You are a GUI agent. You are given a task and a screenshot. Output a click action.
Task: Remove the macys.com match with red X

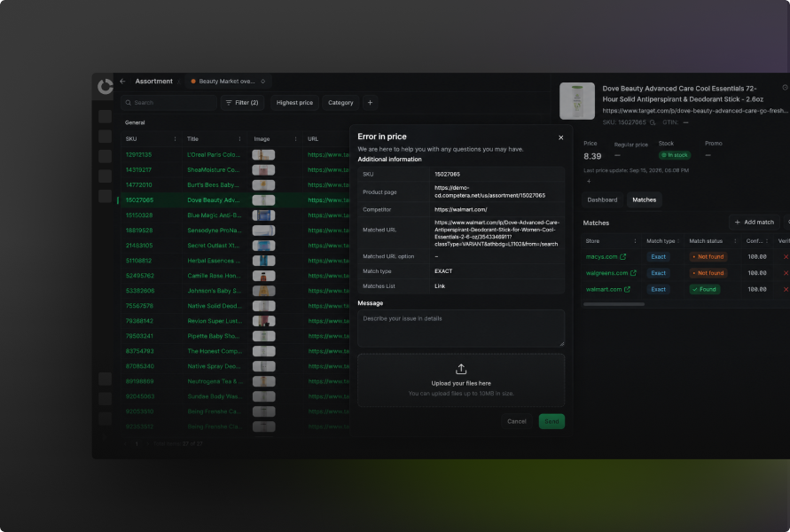[786, 256]
